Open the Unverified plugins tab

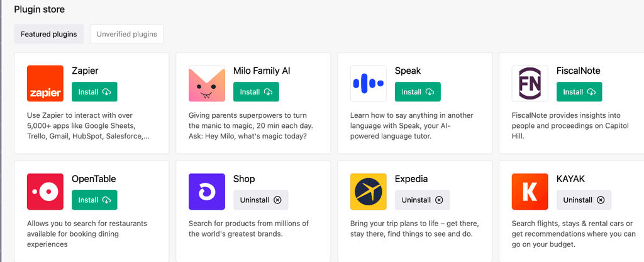127,34
